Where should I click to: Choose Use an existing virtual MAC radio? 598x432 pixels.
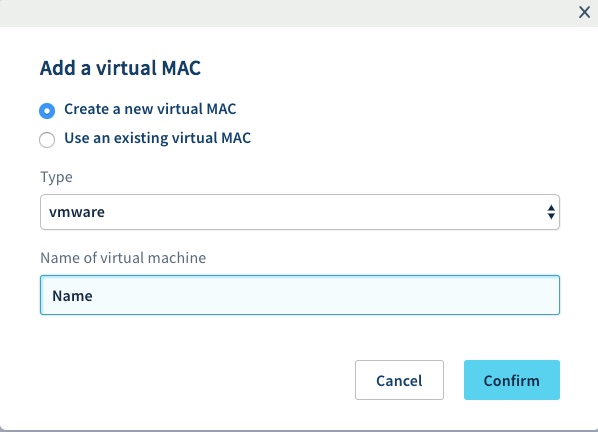[x=47, y=140]
